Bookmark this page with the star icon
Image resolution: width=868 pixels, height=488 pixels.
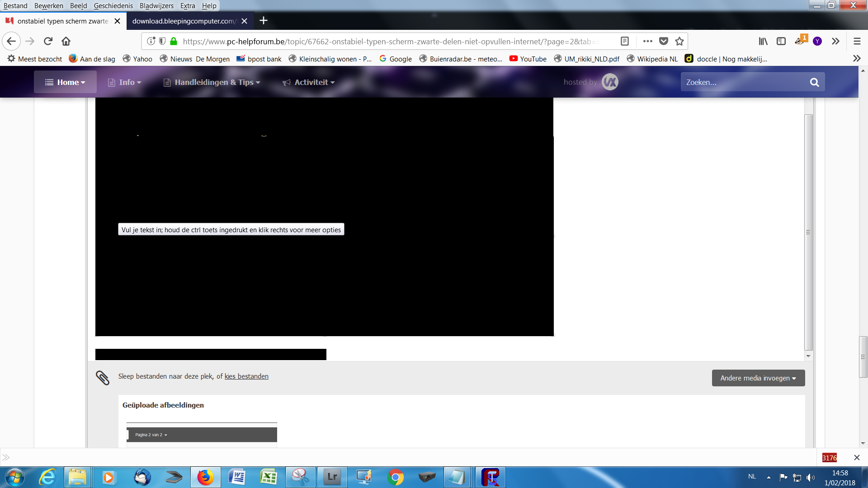679,41
